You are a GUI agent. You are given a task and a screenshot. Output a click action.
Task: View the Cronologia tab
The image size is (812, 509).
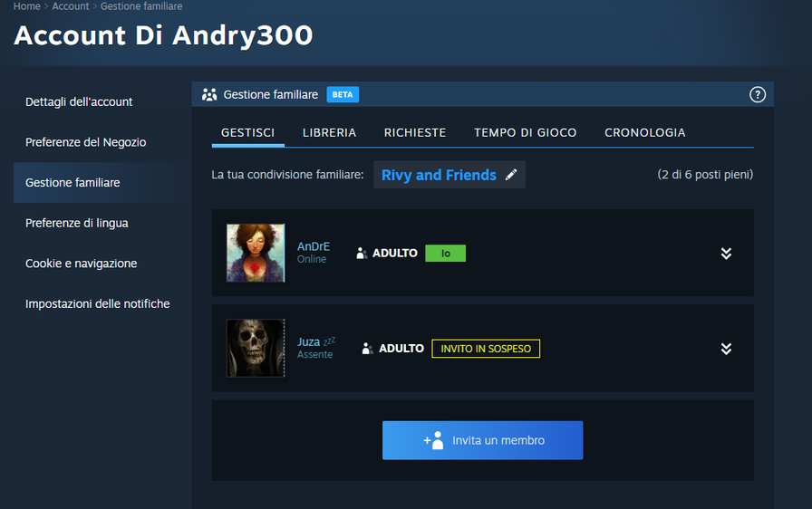pyautogui.click(x=644, y=132)
